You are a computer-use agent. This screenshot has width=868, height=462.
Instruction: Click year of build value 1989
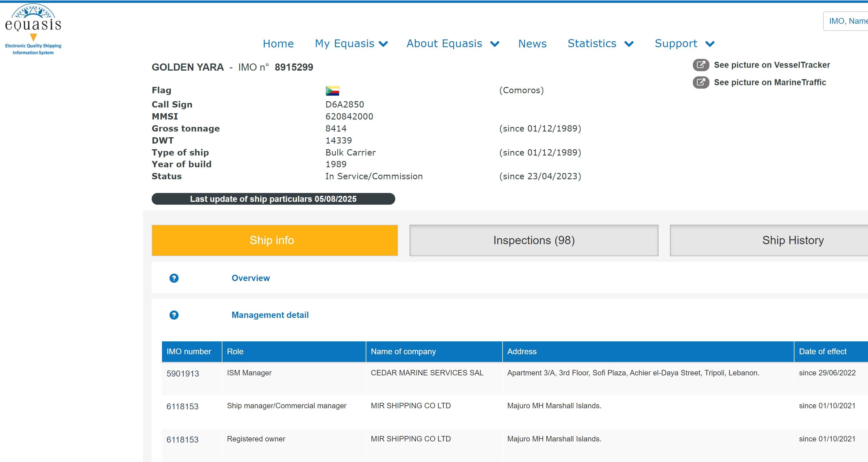(x=336, y=165)
